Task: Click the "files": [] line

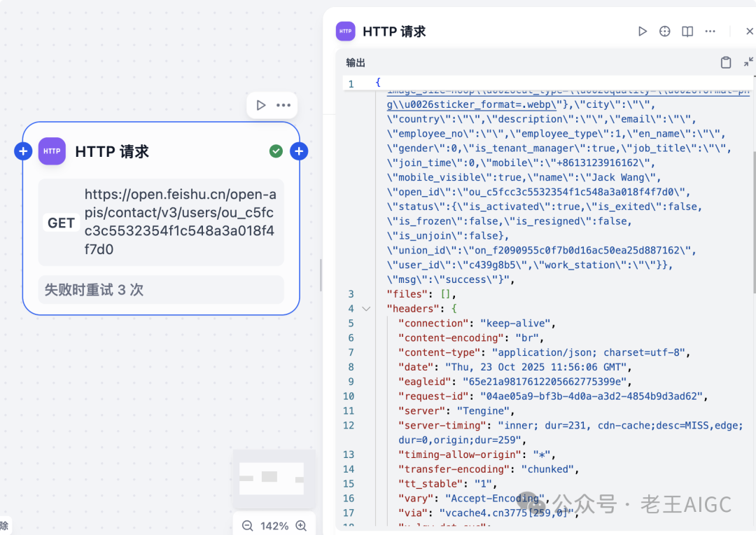Action: (x=421, y=294)
